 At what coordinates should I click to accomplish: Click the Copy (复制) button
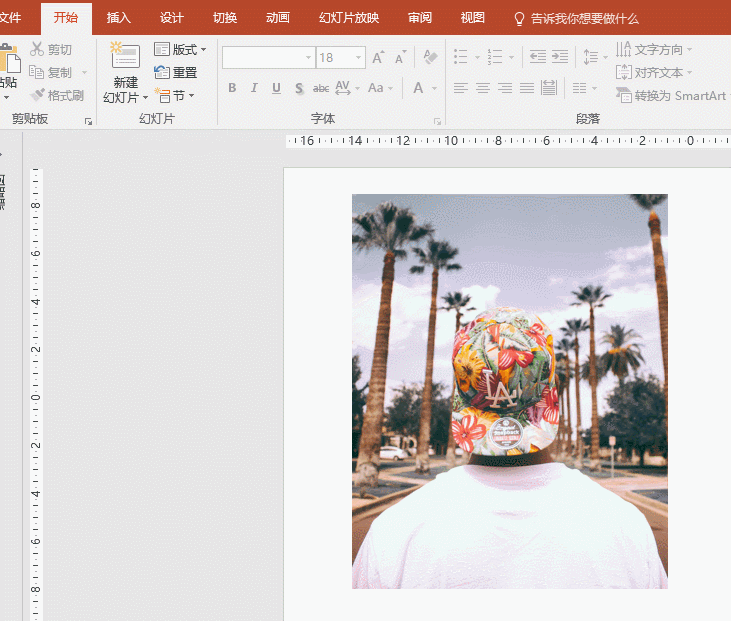(x=50, y=72)
